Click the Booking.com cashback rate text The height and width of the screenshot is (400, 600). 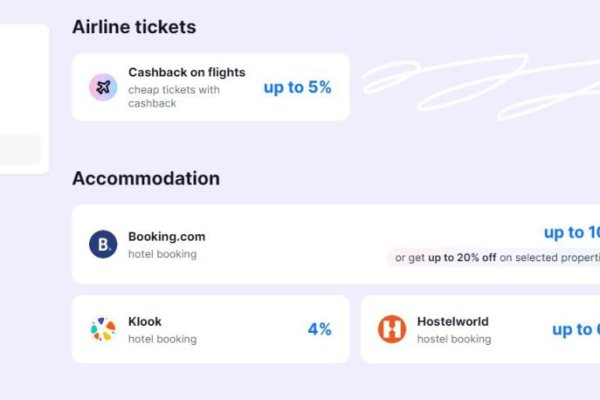pyautogui.click(x=572, y=233)
